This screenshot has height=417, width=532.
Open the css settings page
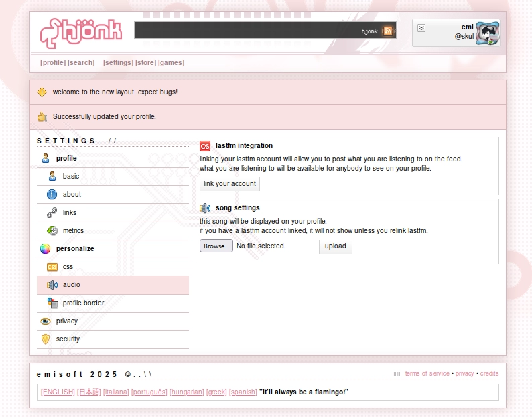[x=113, y=267]
